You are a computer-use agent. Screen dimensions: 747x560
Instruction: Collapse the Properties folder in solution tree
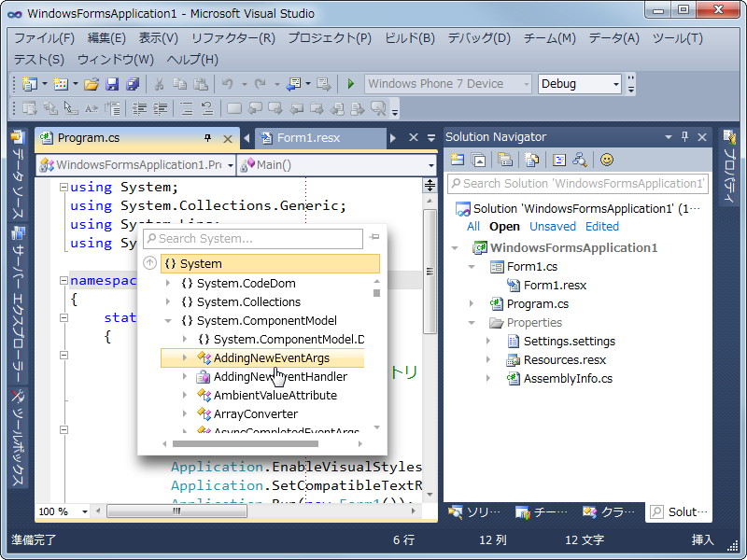click(x=472, y=323)
